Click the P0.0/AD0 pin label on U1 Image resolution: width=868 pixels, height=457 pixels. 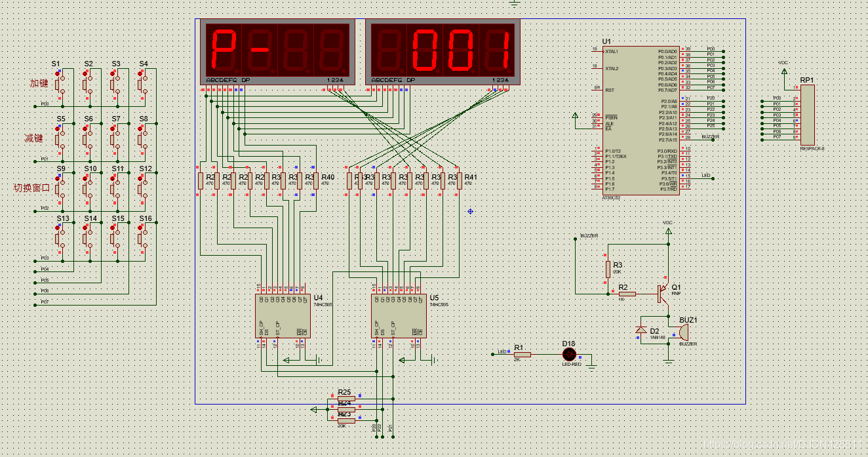coord(667,51)
